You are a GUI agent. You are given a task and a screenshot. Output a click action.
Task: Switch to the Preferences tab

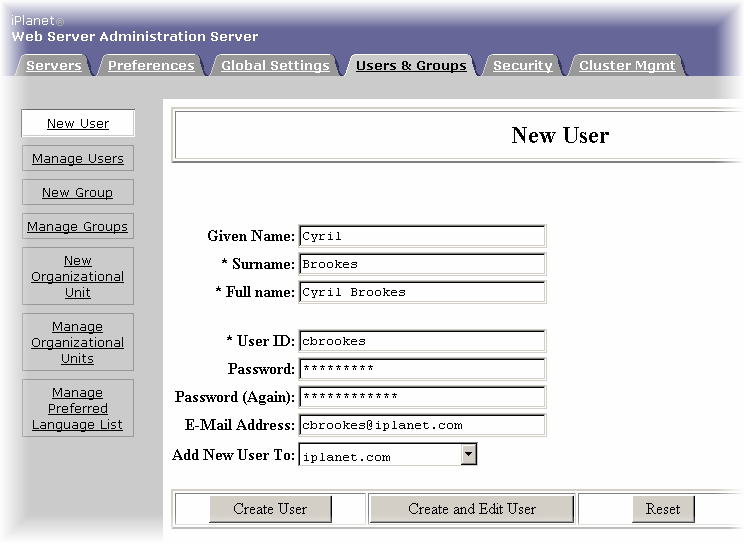click(151, 66)
